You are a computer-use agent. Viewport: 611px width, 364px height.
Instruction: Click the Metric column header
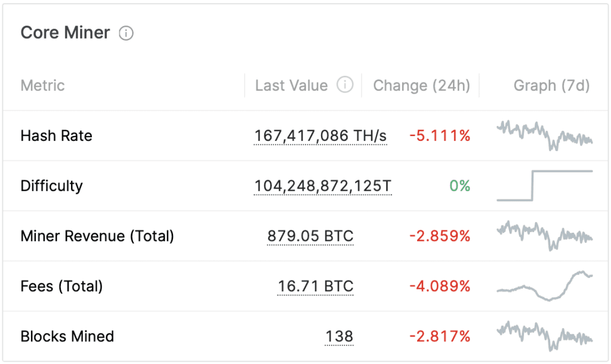42,85
